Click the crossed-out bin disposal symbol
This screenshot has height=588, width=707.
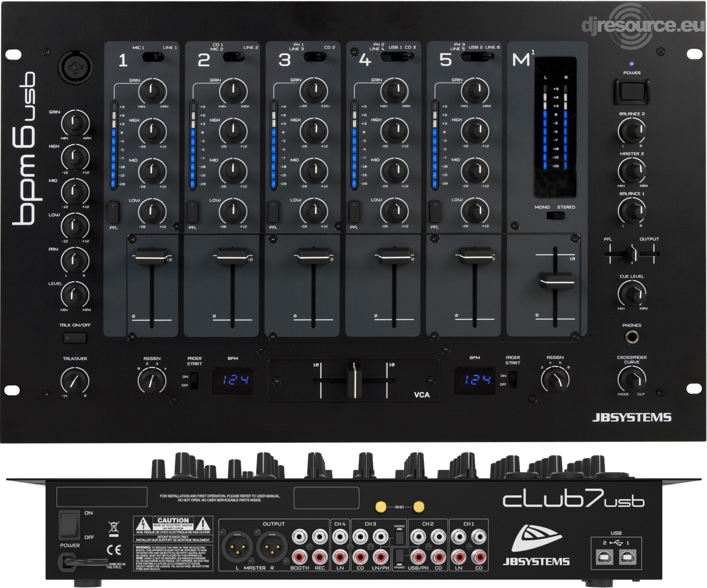[114, 529]
